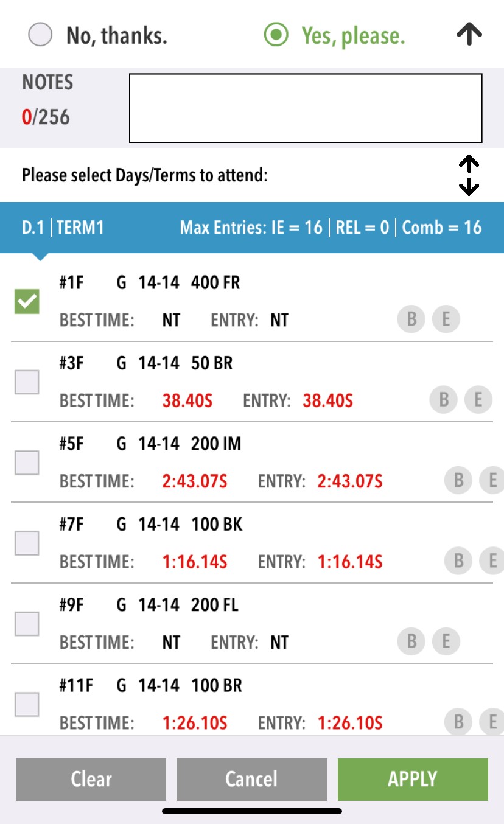Tap E icon for 400 FR event
The image size is (504, 824).
point(446,319)
